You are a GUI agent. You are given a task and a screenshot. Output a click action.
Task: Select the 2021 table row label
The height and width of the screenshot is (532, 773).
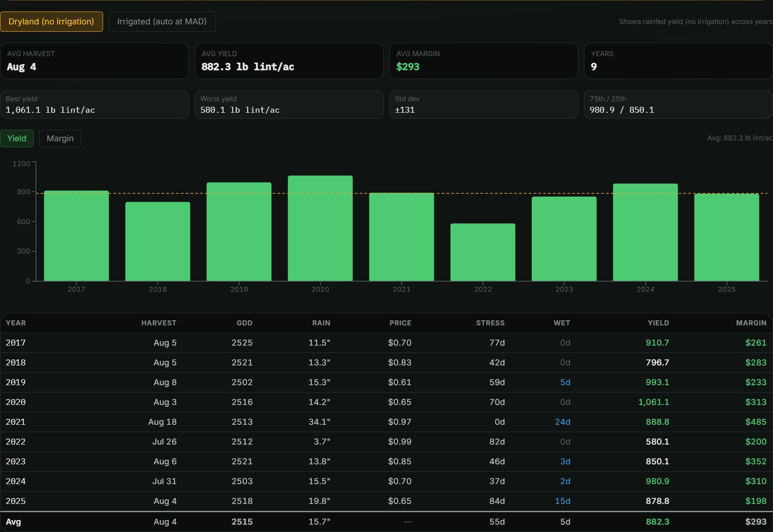(x=16, y=422)
